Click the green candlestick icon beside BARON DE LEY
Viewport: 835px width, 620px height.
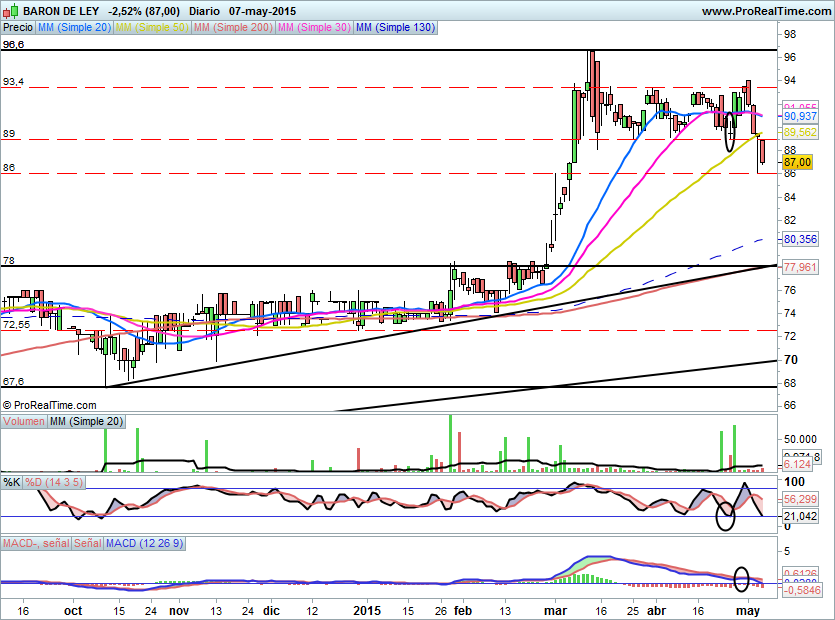pos(12,10)
